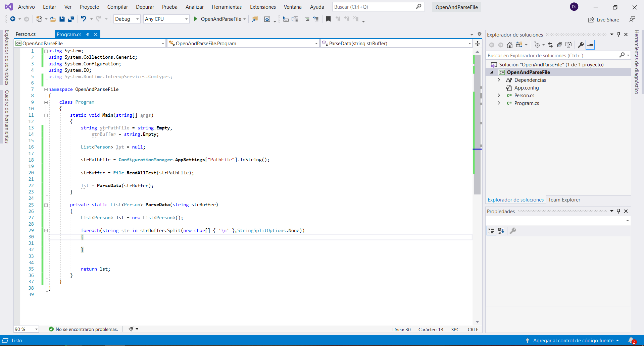Image resolution: width=644 pixels, height=346 pixels.
Task: Switch to Team Explorer tab
Action: pos(564,200)
